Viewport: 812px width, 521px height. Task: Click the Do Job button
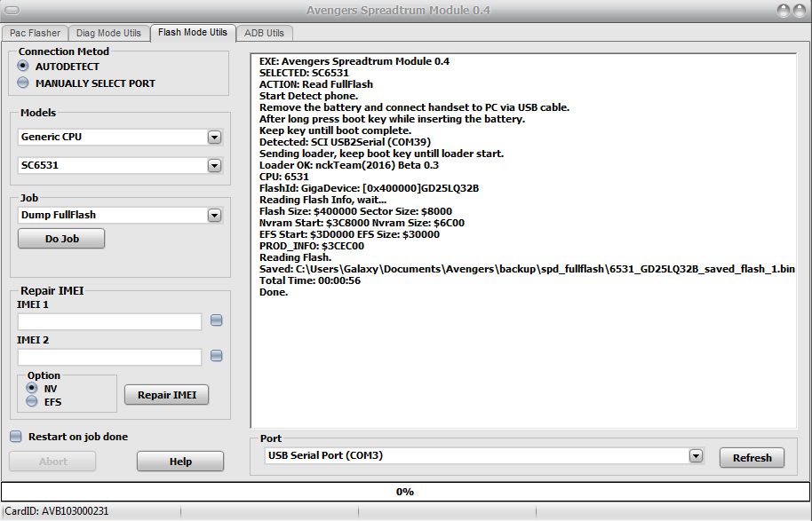click(x=61, y=239)
